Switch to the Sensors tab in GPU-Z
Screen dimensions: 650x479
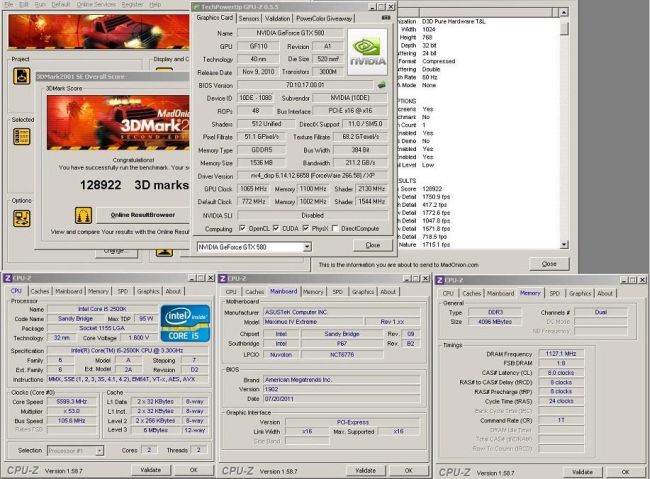(249, 19)
